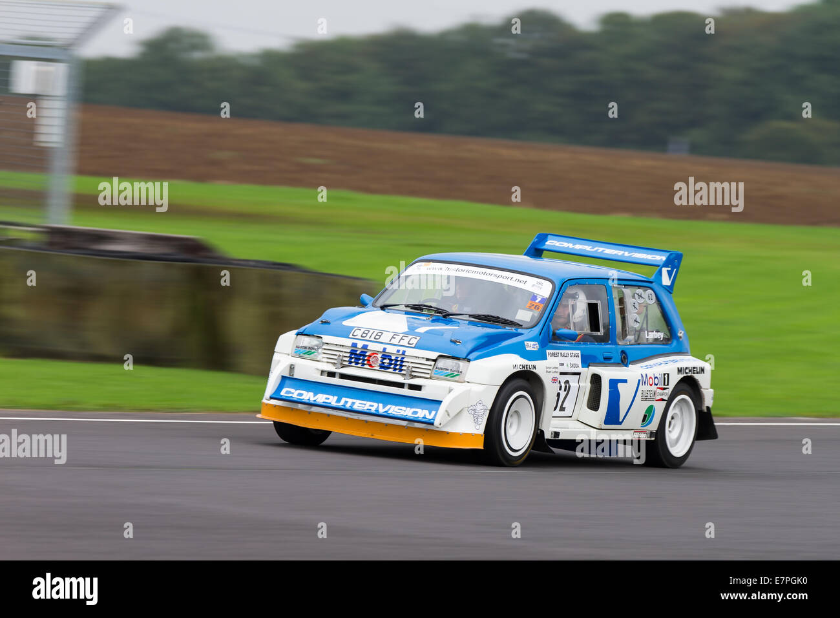The height and width of the screenshot is (618, 840).
Task: Click the COMPUTERVISION lettering on the front bumper
Action: point(357,403)
